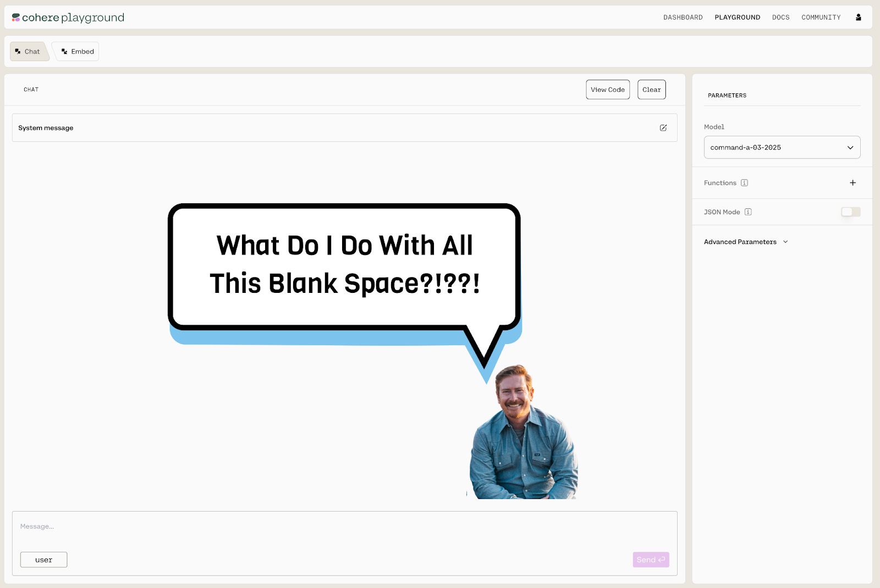This screenshot has width=880, height=588.
Task: Click the Send button
Action: (x=651, y=559)
